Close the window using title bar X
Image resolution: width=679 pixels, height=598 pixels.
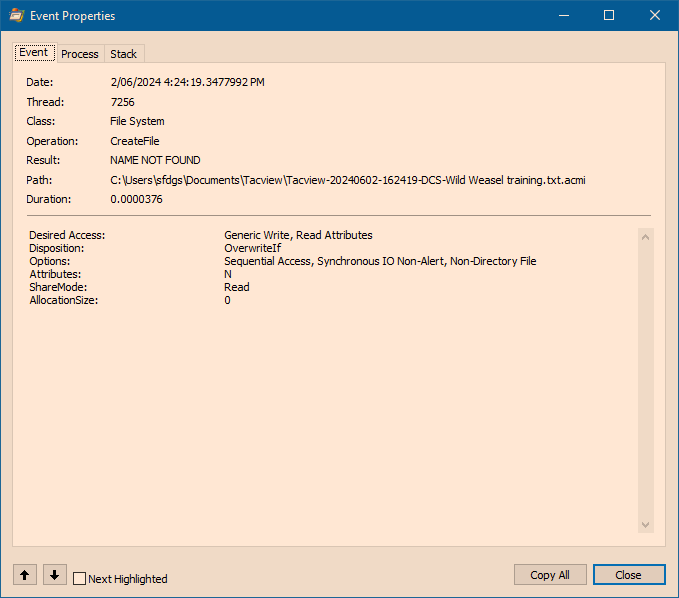[655, 16]
